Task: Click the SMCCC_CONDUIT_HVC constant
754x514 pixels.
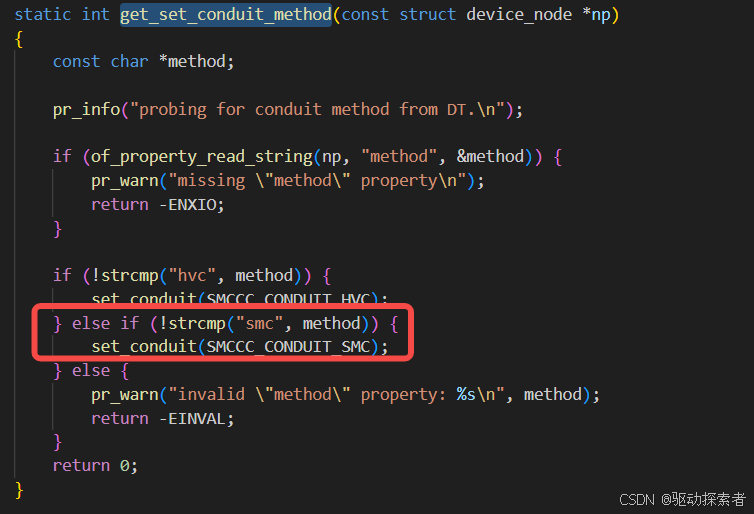Action: click(288, 298)
